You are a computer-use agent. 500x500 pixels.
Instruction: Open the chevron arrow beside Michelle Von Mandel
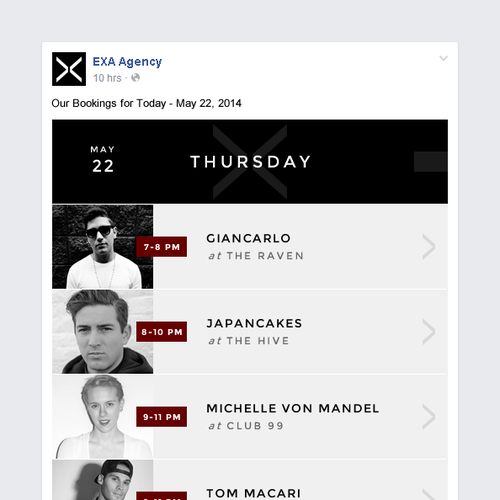pos(429,417)
